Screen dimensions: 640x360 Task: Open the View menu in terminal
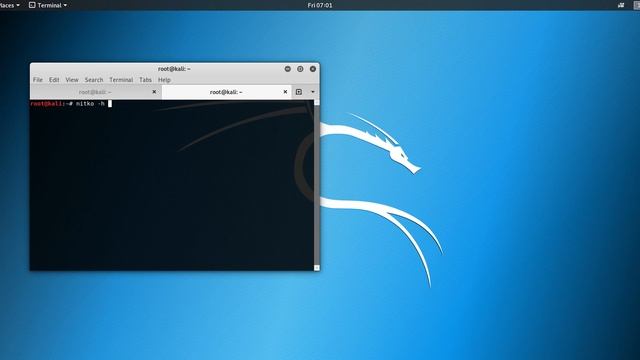point(72,80)
